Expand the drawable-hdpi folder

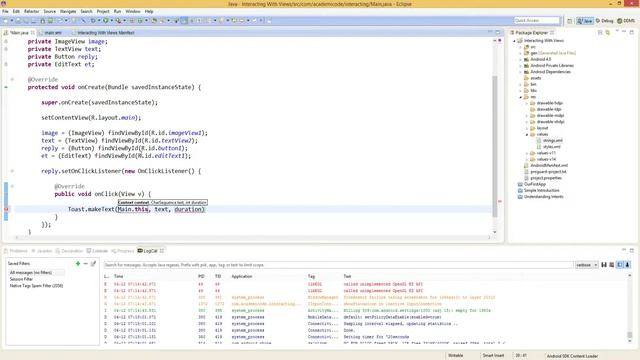(x=527, y=103)
